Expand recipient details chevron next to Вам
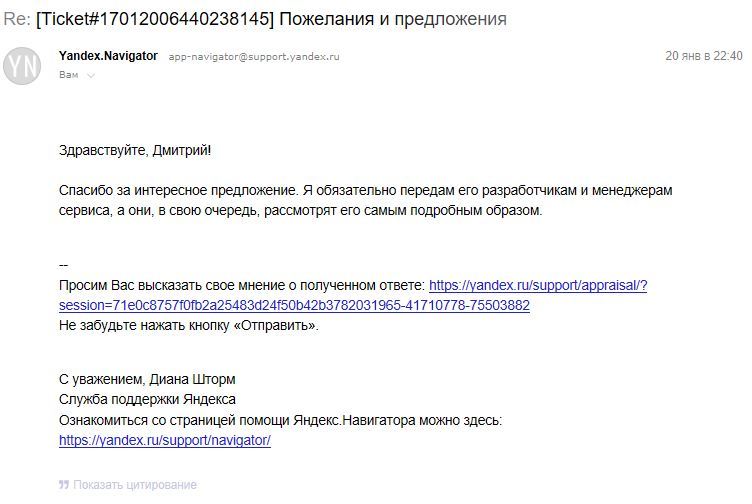 [90, 75]
